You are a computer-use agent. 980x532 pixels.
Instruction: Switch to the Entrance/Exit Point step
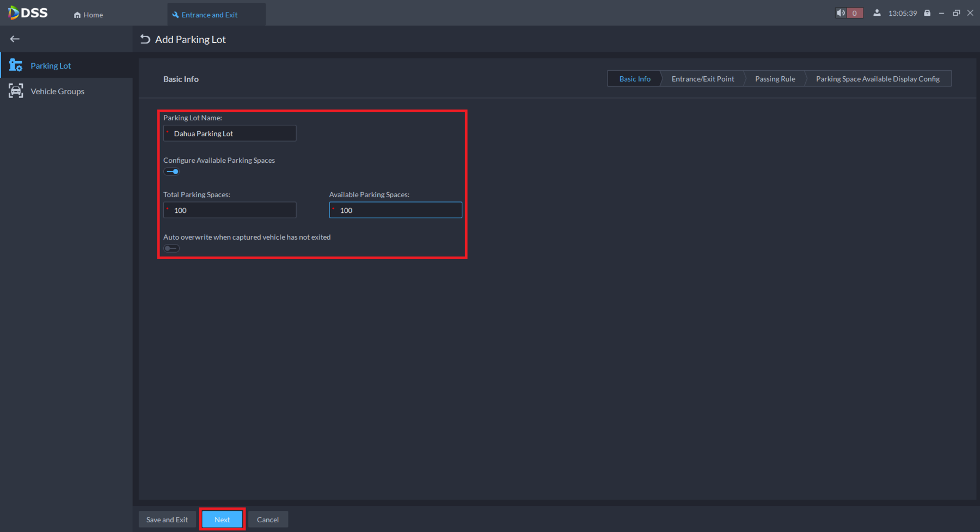(702, 79)
